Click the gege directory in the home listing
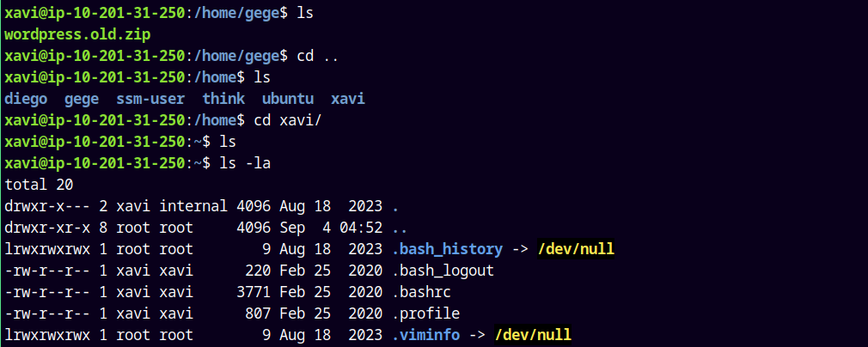The image size is (868, 347). pos(82,99)
